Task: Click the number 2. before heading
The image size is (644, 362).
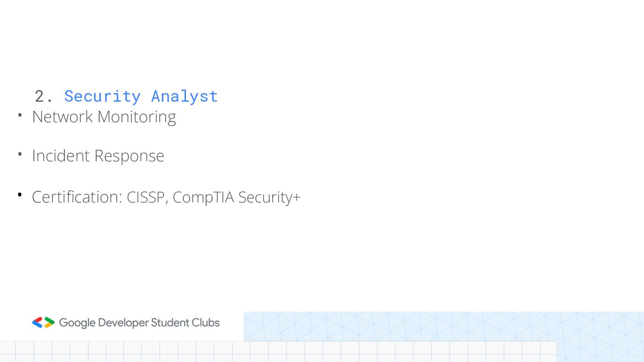Action: tap(43, 97)
